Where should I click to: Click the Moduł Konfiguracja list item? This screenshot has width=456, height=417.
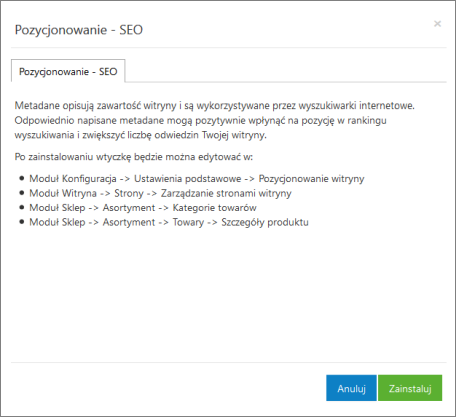pos(197,178)
